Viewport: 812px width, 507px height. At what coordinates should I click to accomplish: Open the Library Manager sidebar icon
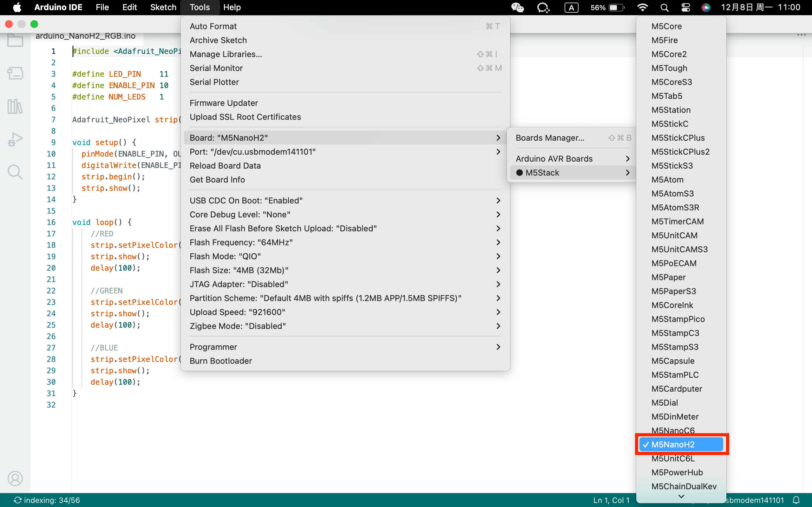(x=15, y=107)
